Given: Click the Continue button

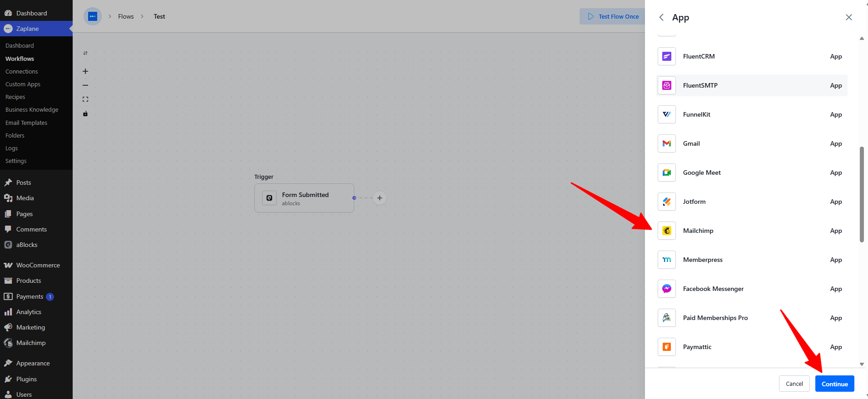Looking at the screenshot, I should click(x=835, y=384).
